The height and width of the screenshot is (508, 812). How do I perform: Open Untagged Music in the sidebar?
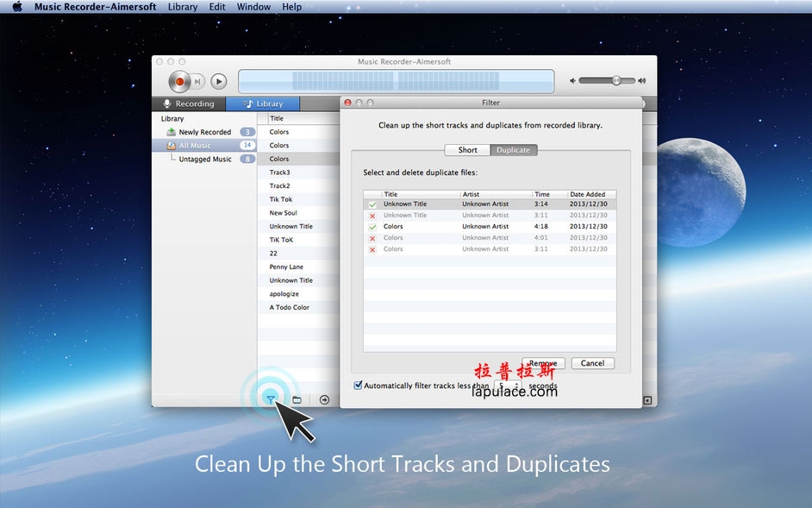point(205,160)
